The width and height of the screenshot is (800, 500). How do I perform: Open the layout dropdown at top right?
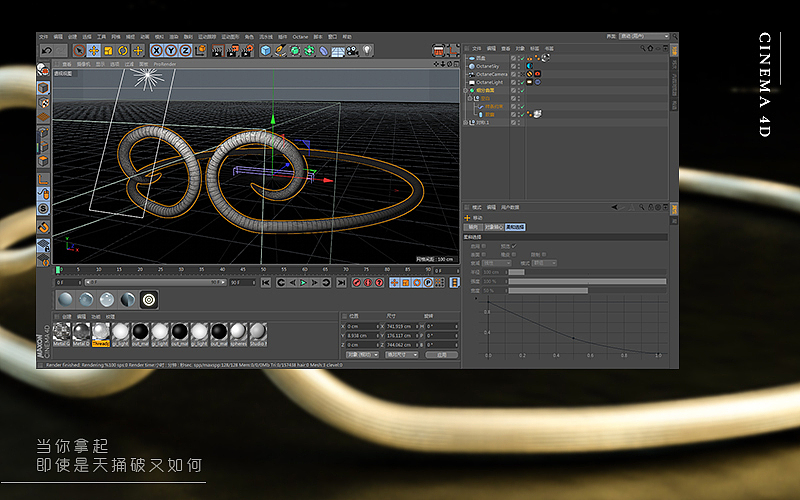point(644,36)
